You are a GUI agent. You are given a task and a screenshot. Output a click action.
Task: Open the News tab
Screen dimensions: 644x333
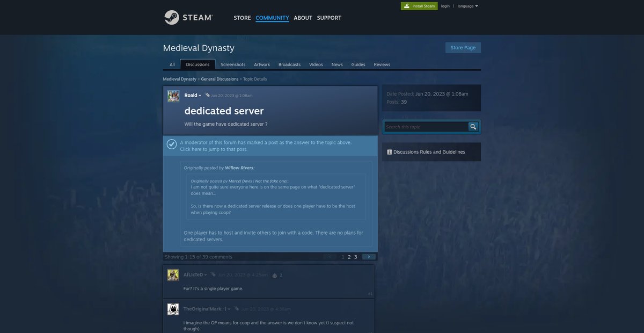pos(337,64)
